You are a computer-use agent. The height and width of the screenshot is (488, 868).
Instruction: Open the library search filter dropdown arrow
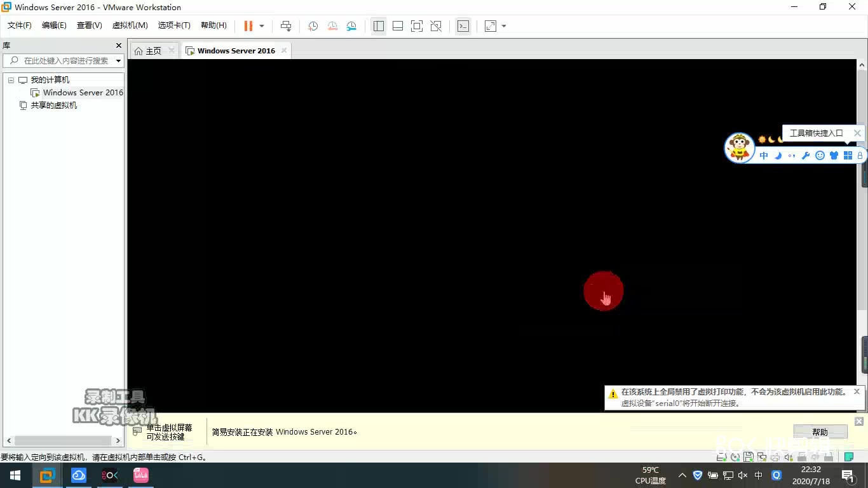tap(118, 61)
